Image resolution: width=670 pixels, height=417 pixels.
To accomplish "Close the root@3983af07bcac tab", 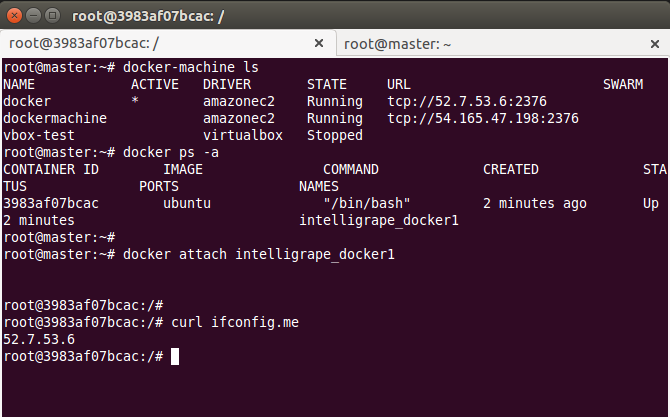I will 319,43.
